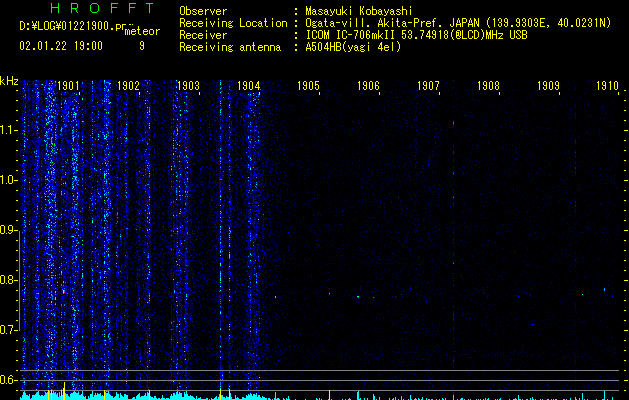Click the 1.0 kHz frequency axis label
The image size is (629, 400).
point(9,180)
